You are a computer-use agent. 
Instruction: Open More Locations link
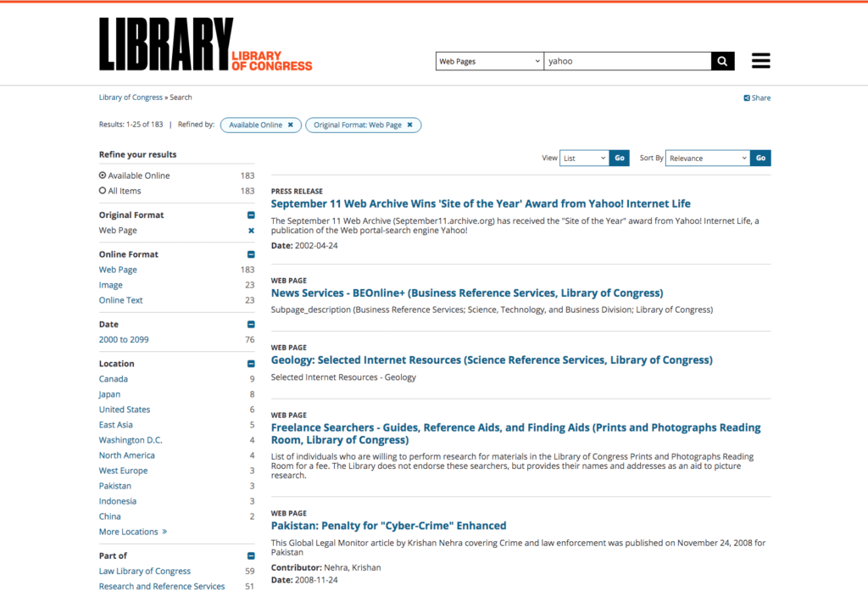point(133,532)
